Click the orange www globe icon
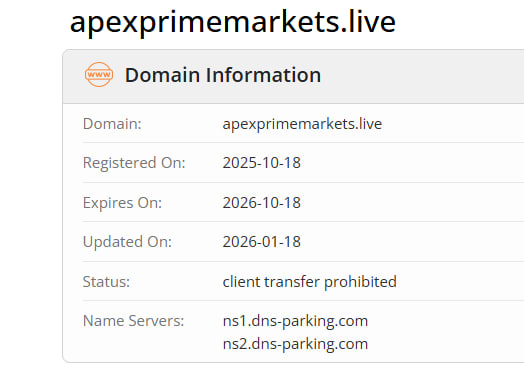524x376 pixels. [99, 75]
